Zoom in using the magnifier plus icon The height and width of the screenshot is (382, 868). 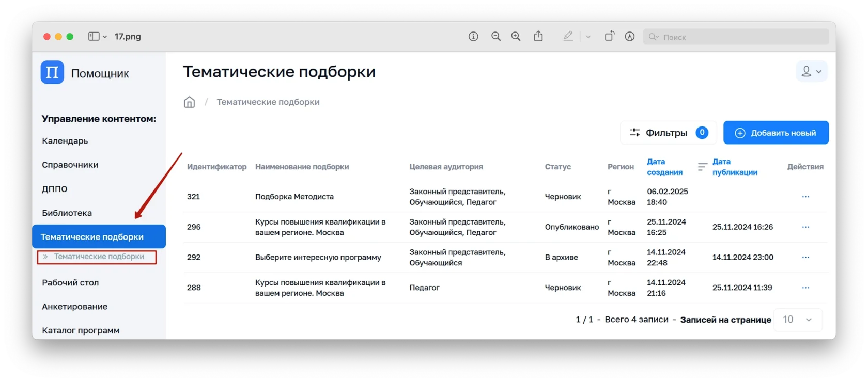pos(516,36)
